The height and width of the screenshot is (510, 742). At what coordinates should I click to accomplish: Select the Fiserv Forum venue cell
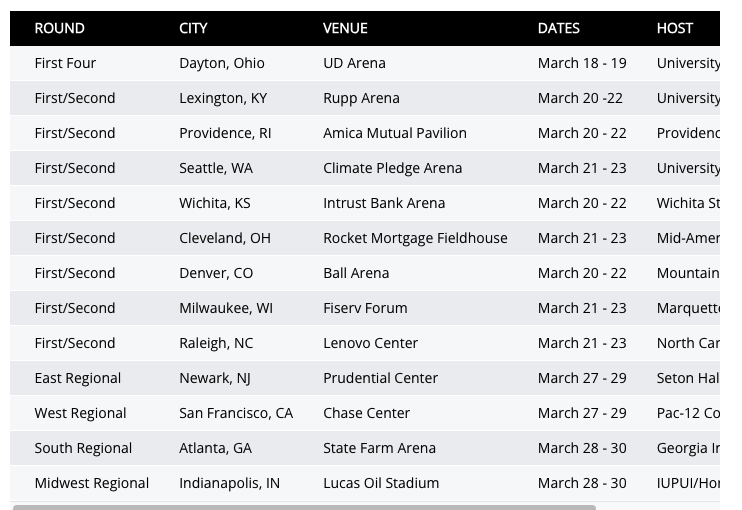tap(365, 308)
